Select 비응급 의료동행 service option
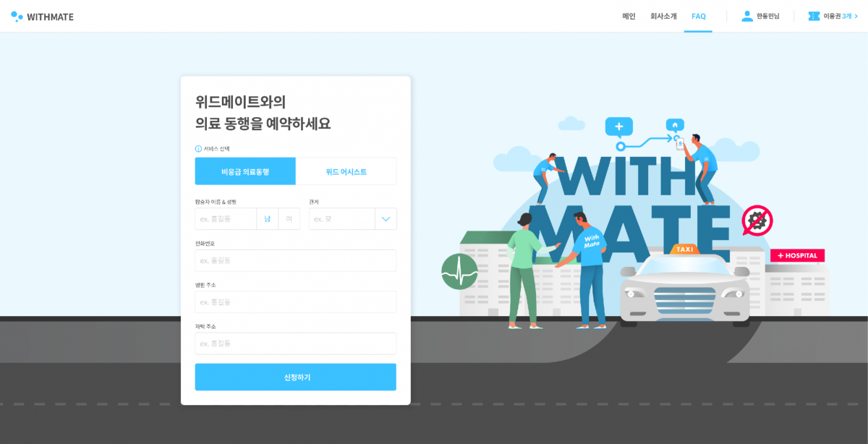868x444 pixels. coord(245,171)
